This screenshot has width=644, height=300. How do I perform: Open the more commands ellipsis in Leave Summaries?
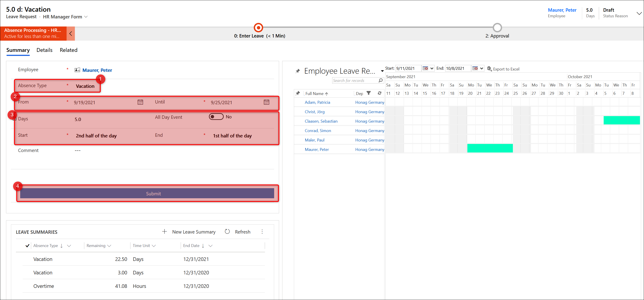[x=262, y=232]
